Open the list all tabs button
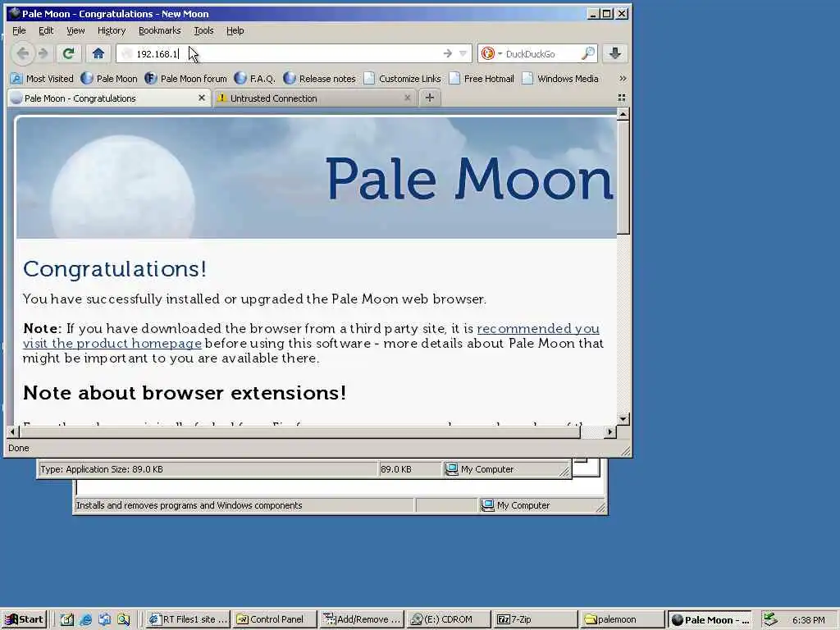The height and width of the screenshot is (630, 840). (622, 98)
